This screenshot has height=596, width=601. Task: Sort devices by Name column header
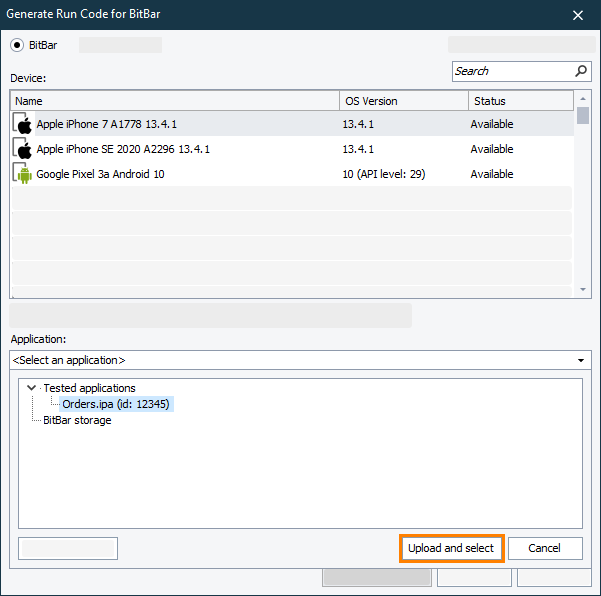175,101
